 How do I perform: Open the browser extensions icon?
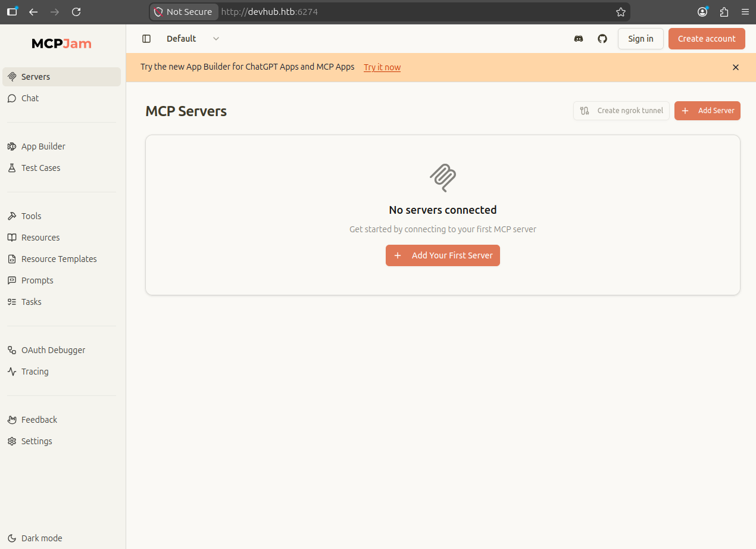coord(724,12)
